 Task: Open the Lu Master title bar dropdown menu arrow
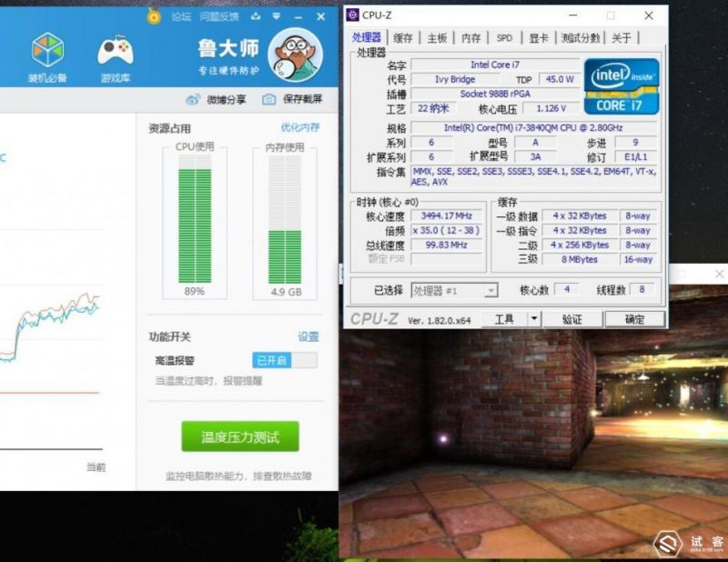pyautogui.click(x=277, y=16)
